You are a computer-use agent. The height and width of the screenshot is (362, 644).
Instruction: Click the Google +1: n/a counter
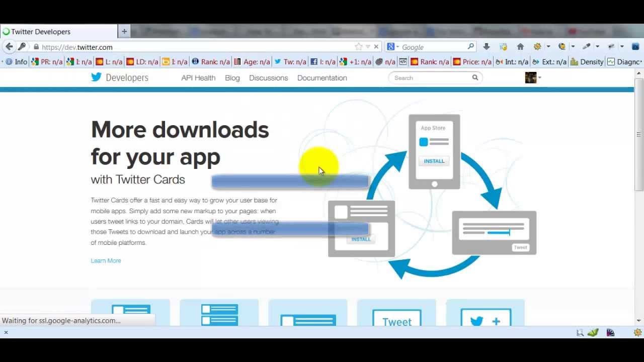click(355, 62)
